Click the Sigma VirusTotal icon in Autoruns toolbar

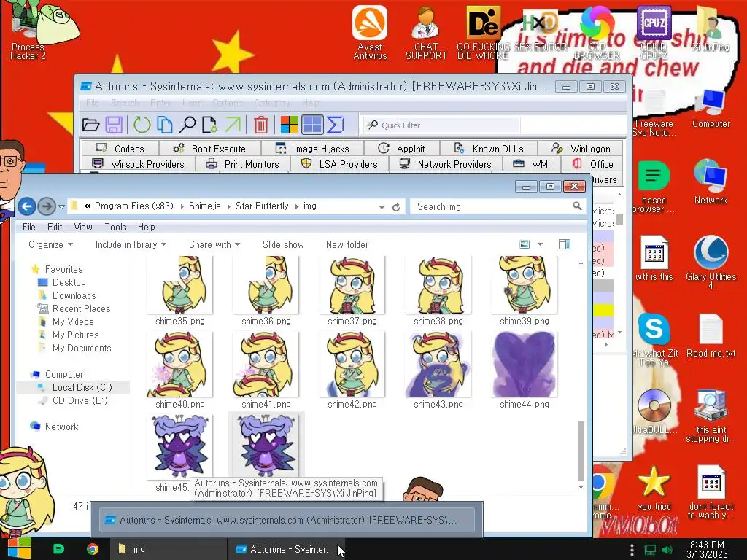pyautogui.click(x=335, y=125)
